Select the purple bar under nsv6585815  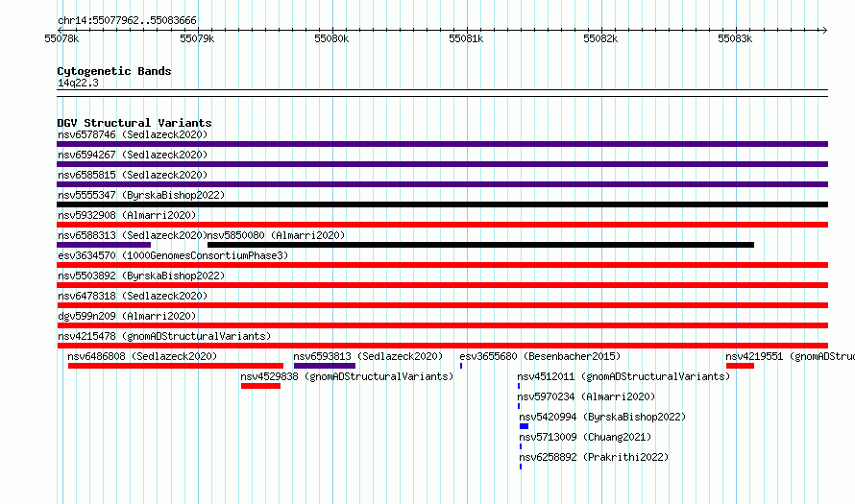coord(442,184)
